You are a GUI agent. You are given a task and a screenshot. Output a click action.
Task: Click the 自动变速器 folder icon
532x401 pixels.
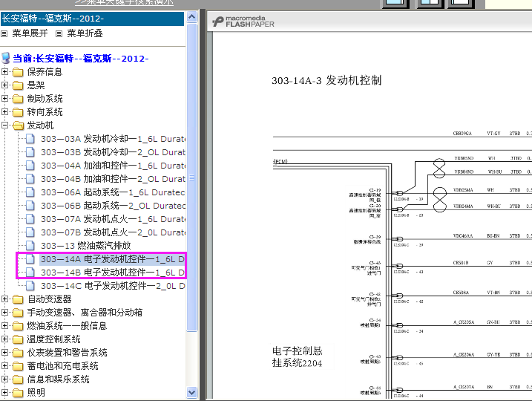[x=18, y=299]
